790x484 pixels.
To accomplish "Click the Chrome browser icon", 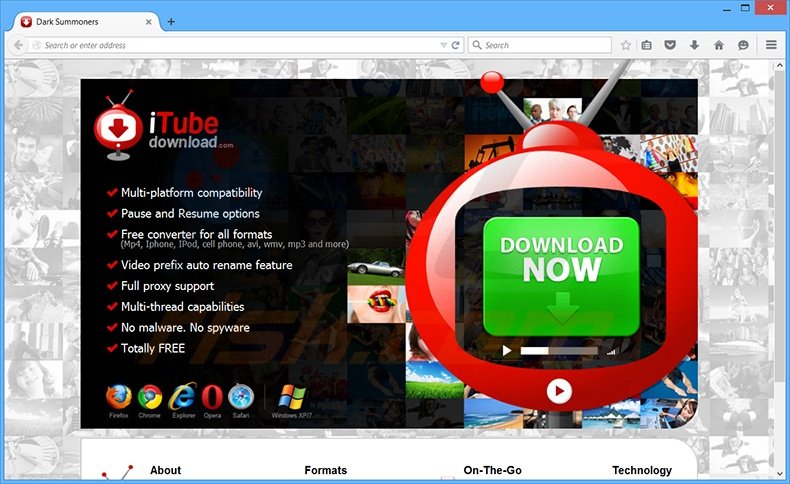I will pyautogui.click(x=150, y=397).
